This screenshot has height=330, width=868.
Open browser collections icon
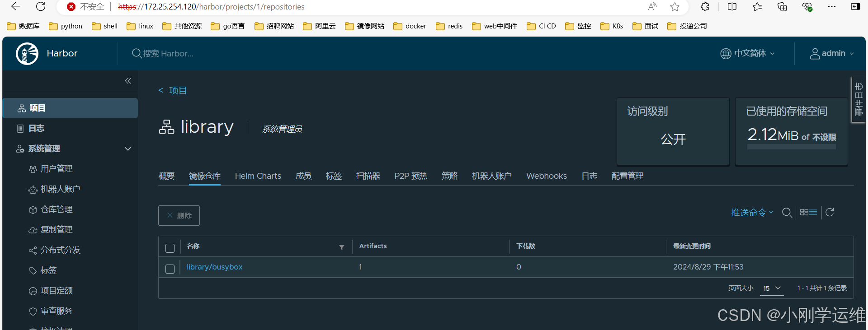(782, 6)
